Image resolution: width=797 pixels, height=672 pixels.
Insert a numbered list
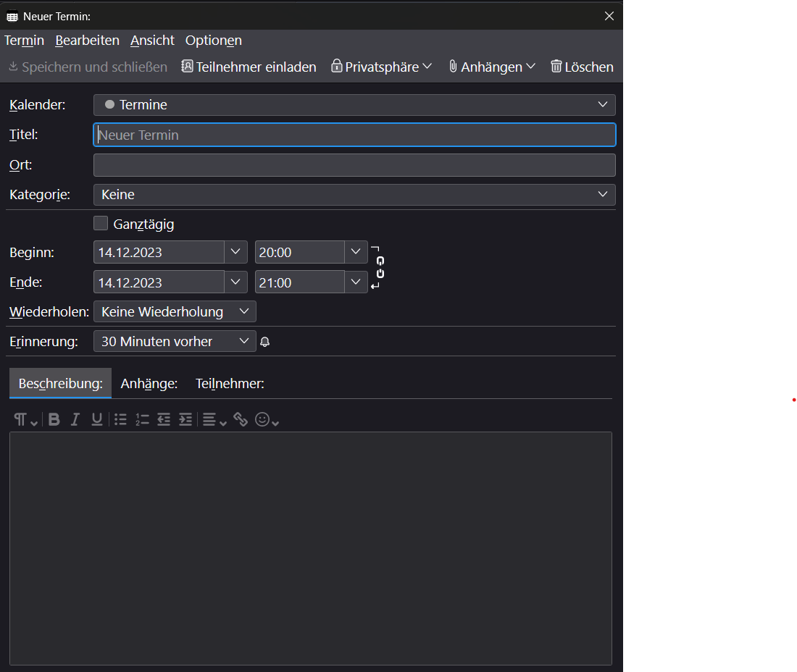coord(142,420)
